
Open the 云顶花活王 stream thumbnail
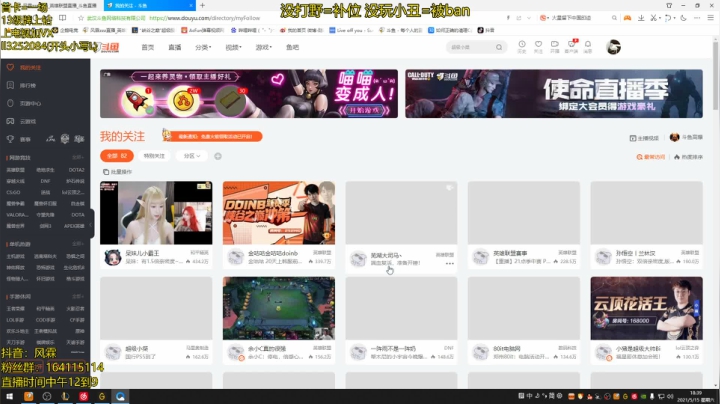[x=647, y=308]
